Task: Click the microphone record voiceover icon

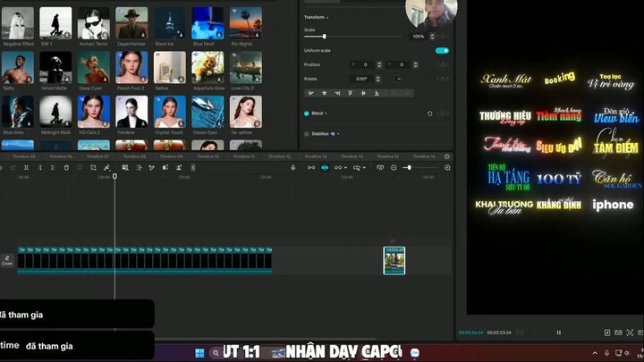Action: click(292, 167)
